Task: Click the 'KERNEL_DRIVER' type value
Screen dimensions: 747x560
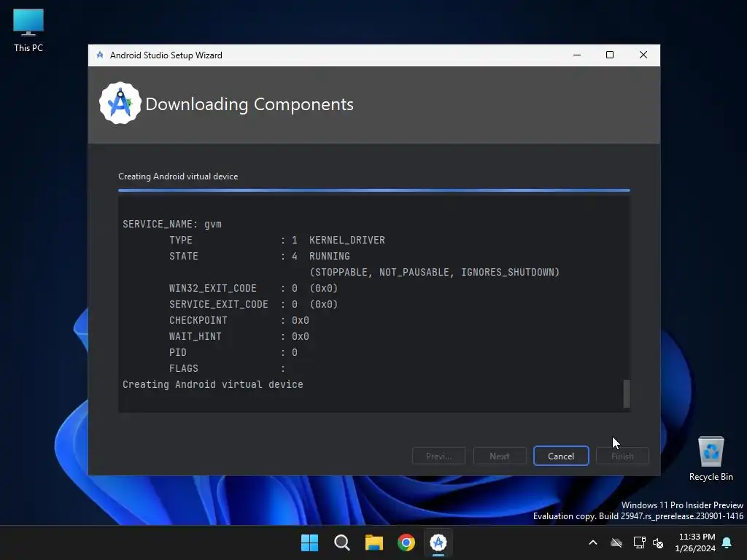Action: (347, 240)
